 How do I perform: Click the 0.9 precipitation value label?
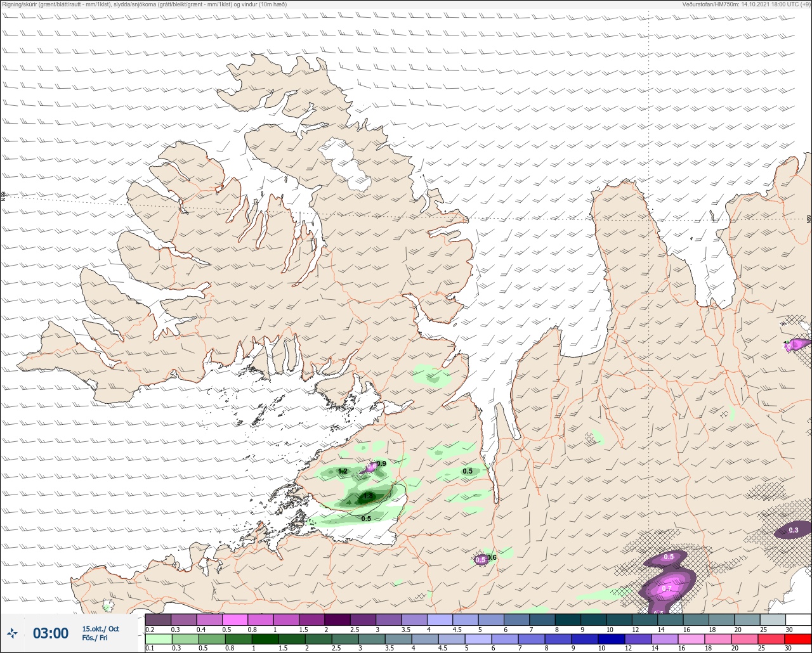[x=381, y=463]
